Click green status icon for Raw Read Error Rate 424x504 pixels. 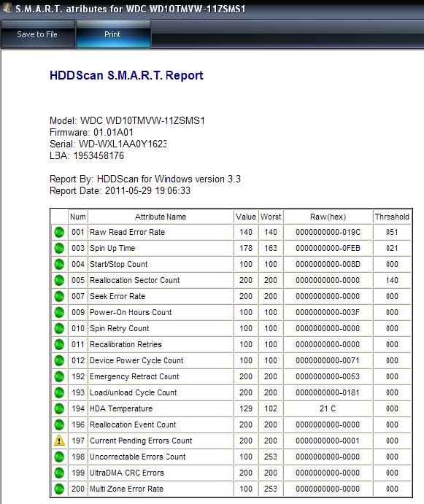click(x=59, y=232)
